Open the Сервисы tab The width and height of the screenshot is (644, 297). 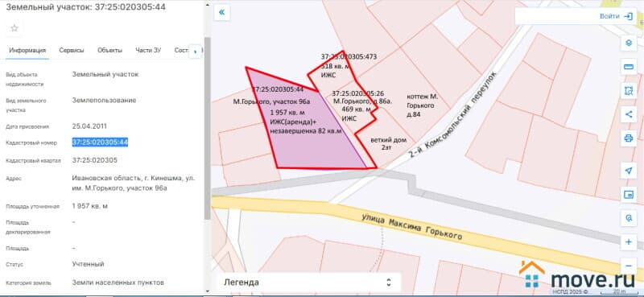pyautogui.click(x=72, y=51)
